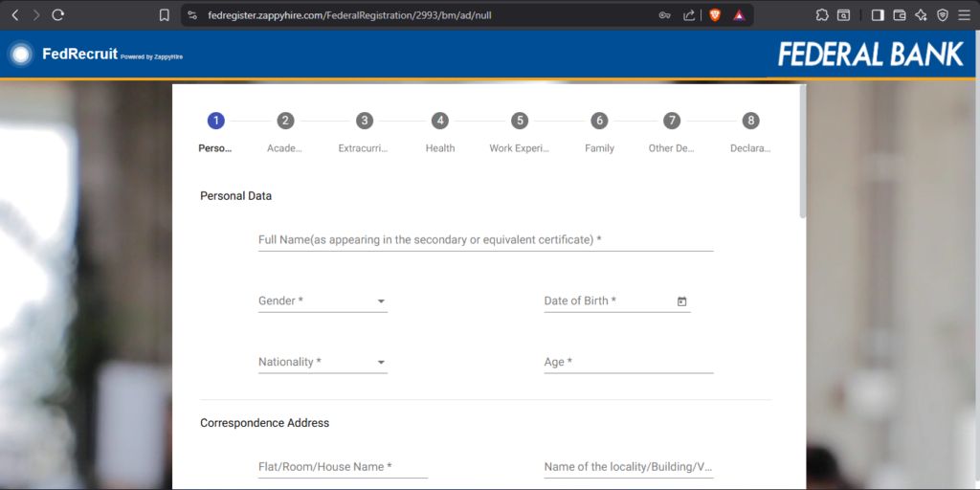980x490 pixels.
Task: Click the form's vertical scrollbar
Action: 803,153
